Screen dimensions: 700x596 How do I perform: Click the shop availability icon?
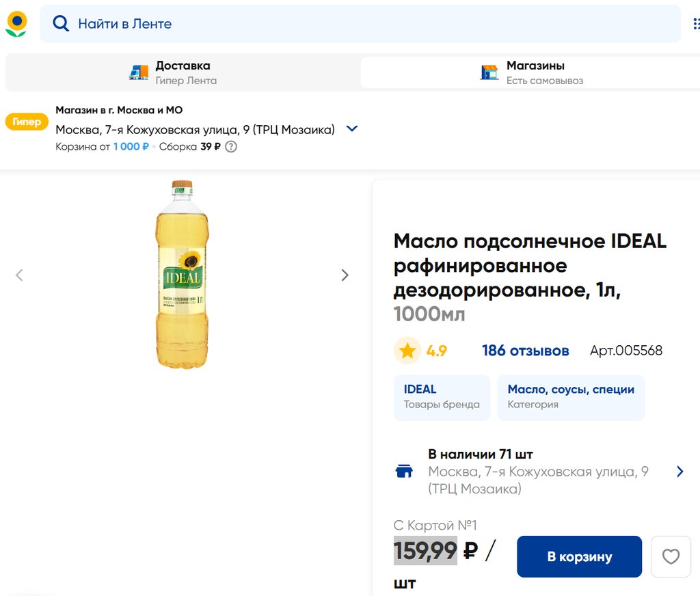[x=404, y=471]
